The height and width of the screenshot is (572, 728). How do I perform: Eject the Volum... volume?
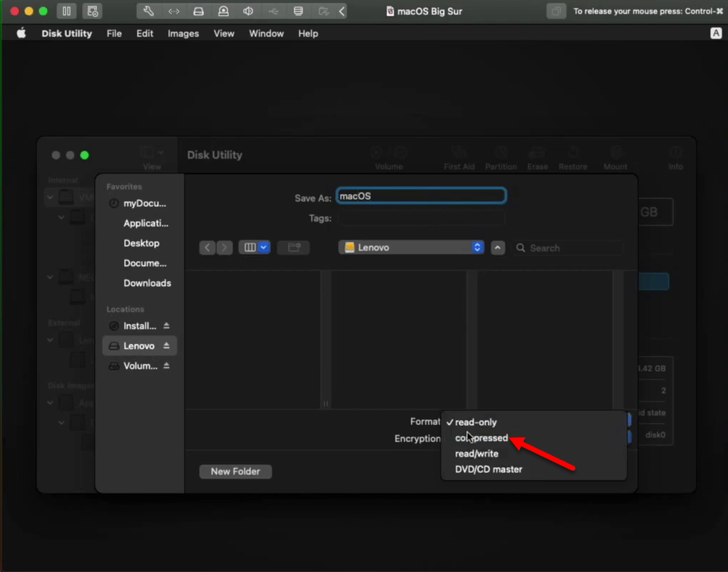[x=166, y=366]
